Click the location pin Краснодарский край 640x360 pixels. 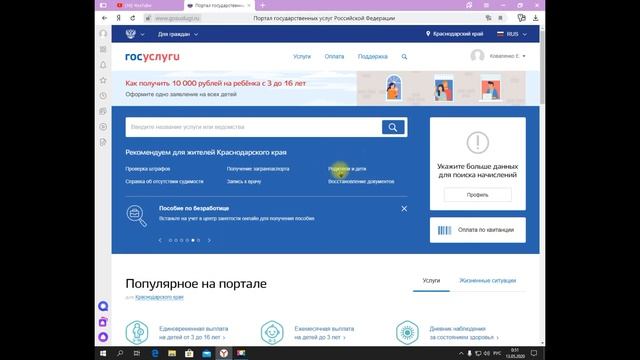(454, 34)
